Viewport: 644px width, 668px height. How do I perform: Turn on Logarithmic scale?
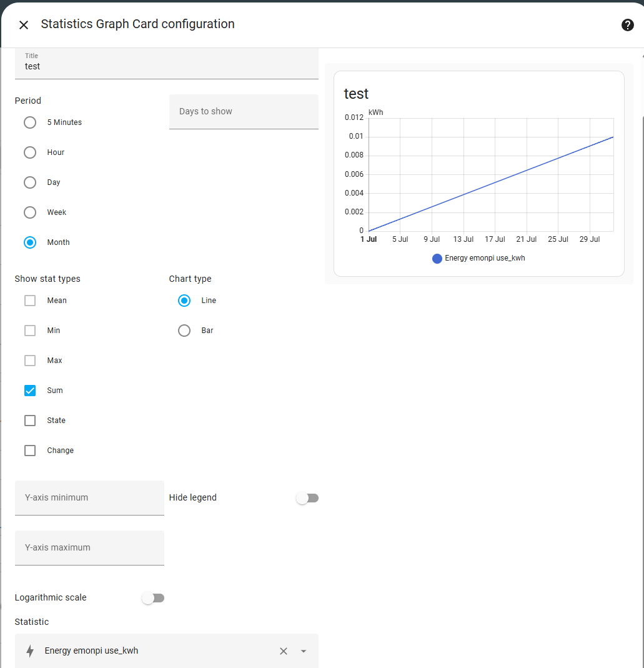pyautogui.click(x=153, y=598)
